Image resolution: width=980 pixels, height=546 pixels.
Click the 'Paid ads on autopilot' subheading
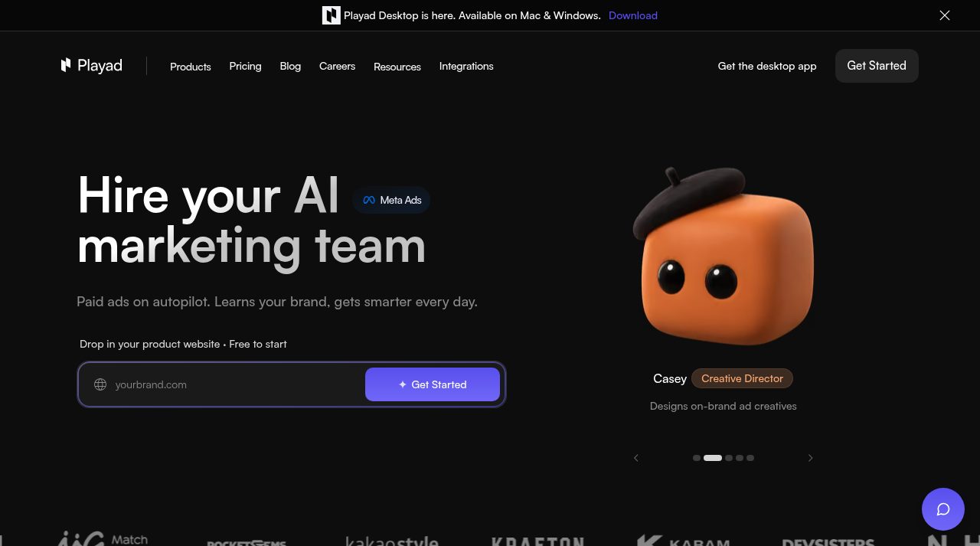(x=277, y=302)
